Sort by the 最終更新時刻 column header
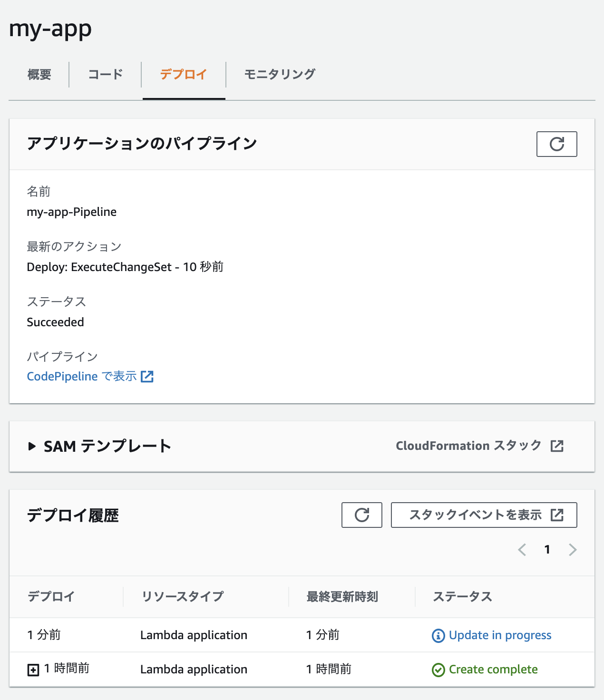The height and width of the screenshot is (700, 604). pos(341,596)
